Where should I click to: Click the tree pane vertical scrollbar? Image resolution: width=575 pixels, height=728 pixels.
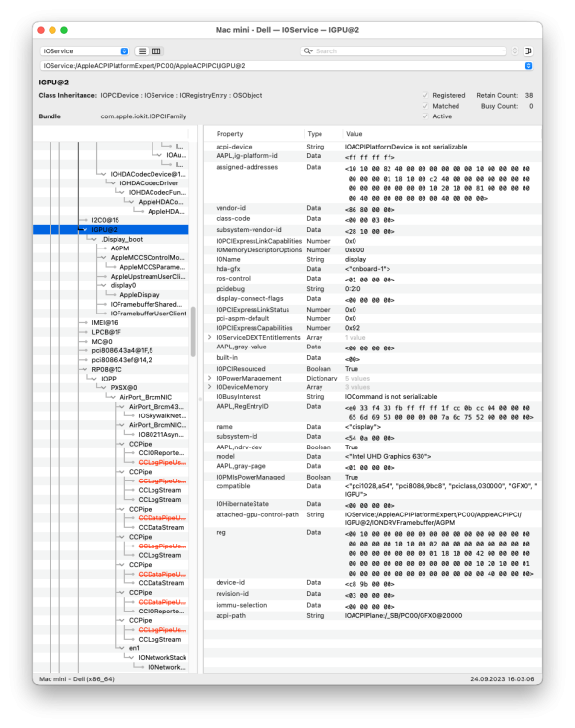(193, 332)
